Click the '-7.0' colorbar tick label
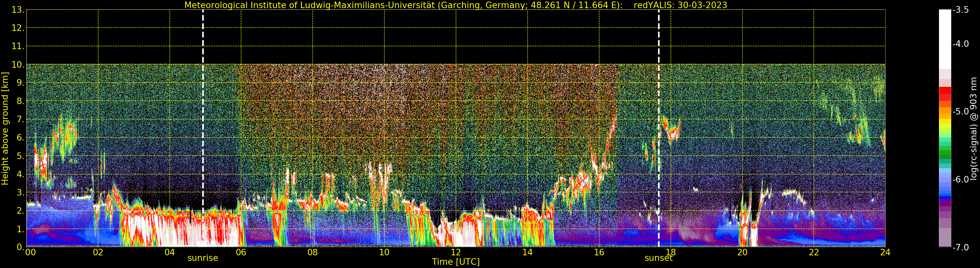The image size is (980, 268). coord(960,248)
